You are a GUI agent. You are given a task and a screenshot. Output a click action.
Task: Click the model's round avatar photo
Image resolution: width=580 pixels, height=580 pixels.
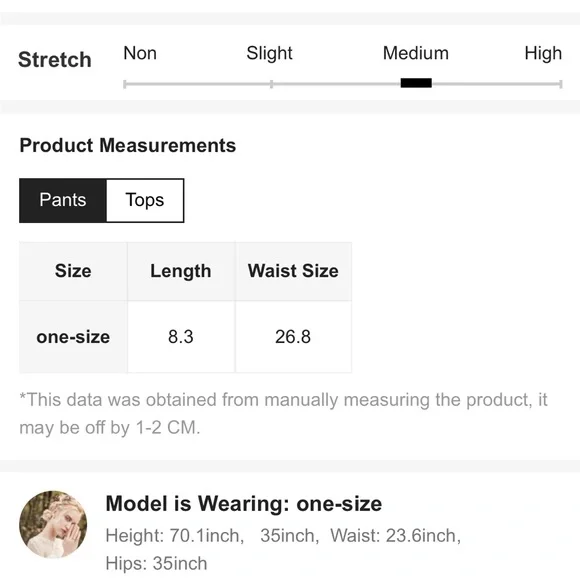[x=53, y=524]
